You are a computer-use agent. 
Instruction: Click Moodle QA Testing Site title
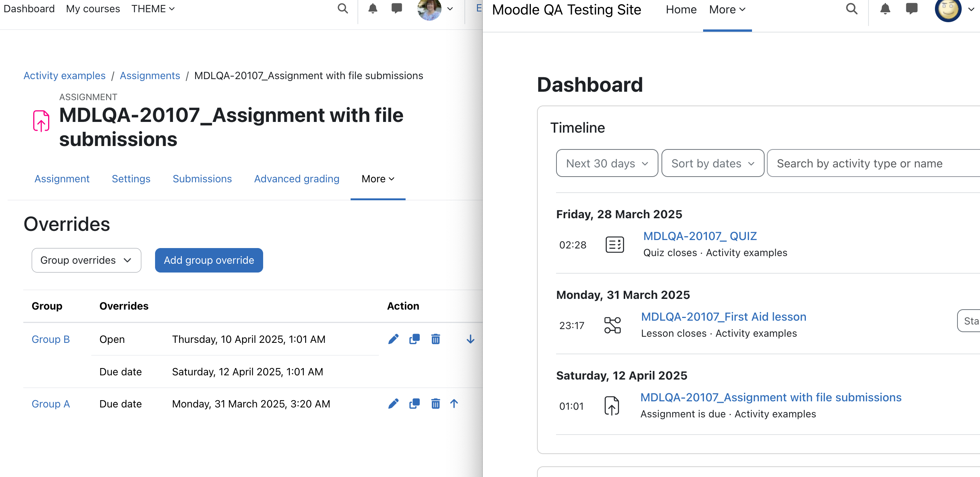(x=566, y=10)
